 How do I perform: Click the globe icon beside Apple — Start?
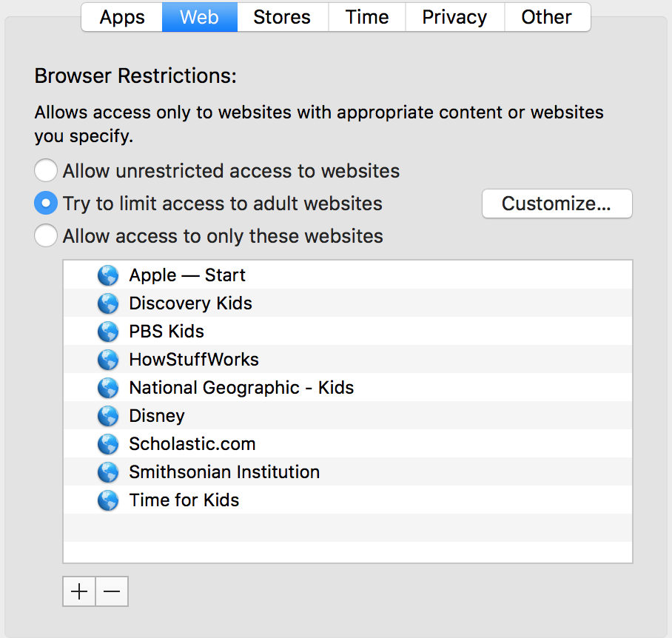pos(108,275)
